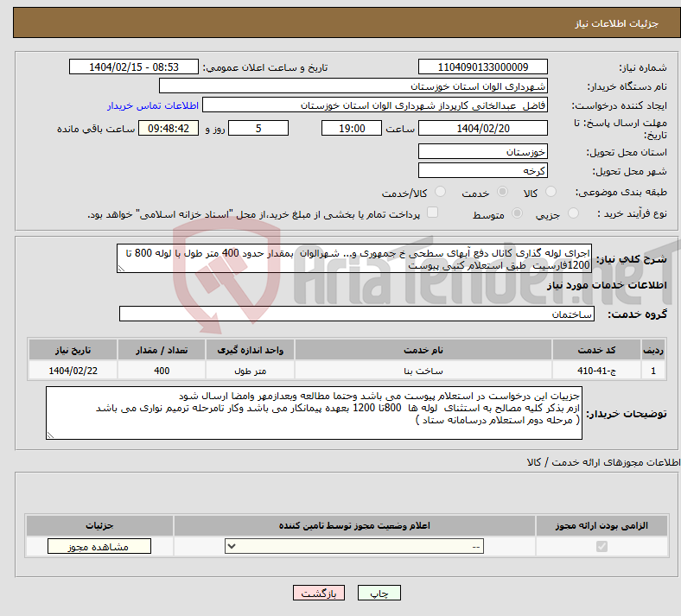This screenshot has width=681, height=616.
Task: Click the ساخت بنا service name cell
Action: click(423, 371)
